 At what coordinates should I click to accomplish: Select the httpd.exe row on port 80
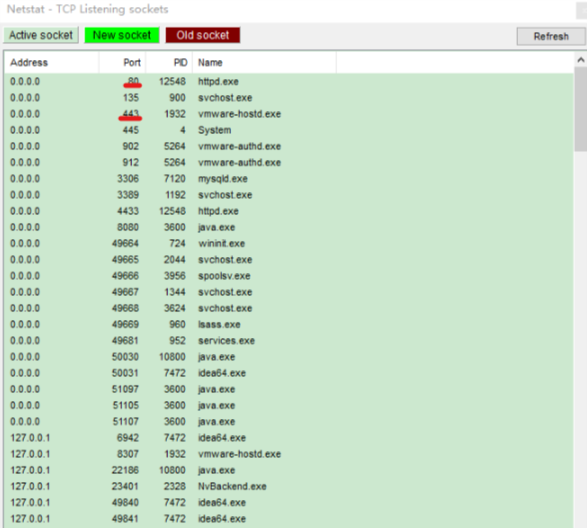click(x=289, y=82)
